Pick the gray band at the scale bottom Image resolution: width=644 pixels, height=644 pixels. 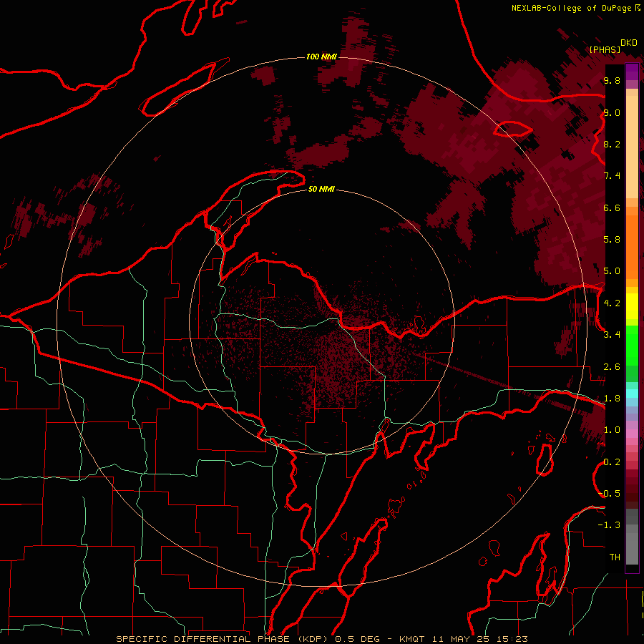632,548
